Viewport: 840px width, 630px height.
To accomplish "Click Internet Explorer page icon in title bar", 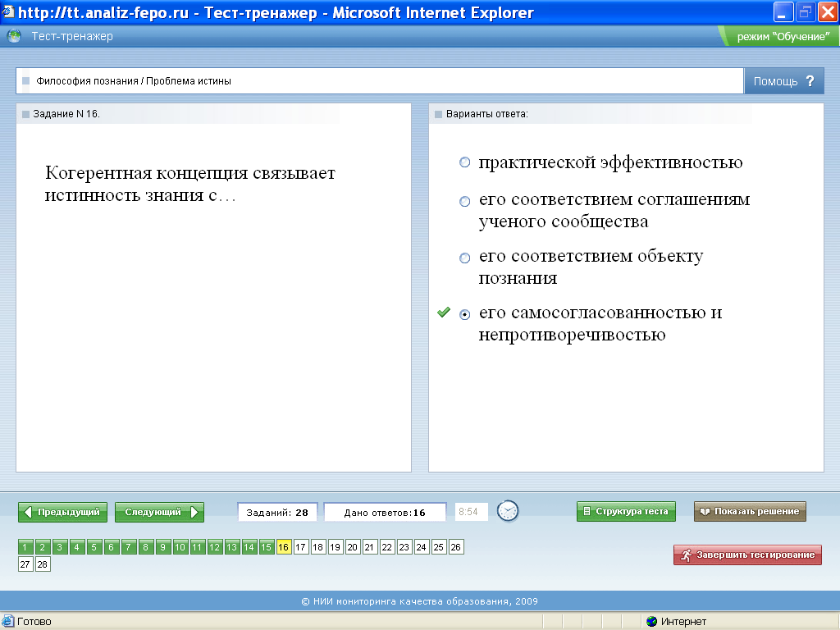I will click(x=8, y=11).
